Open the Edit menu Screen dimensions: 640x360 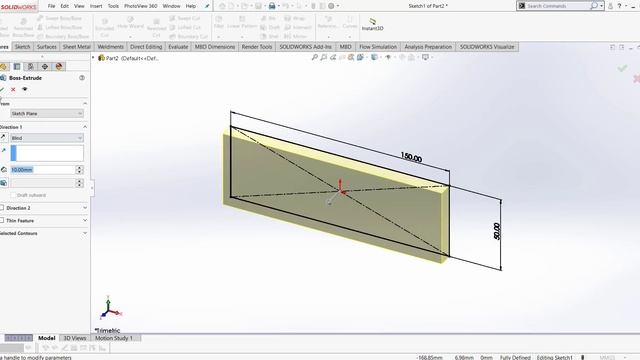[x=64, y=6]
